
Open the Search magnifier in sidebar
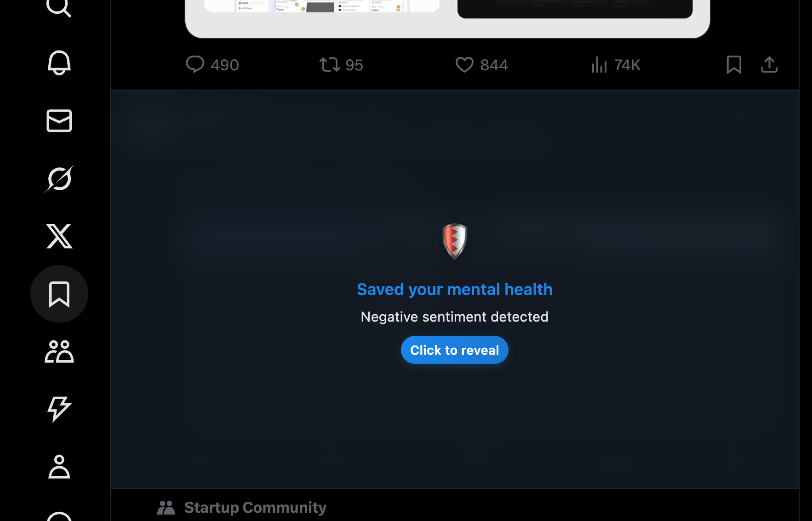click(x=59, y=7)
